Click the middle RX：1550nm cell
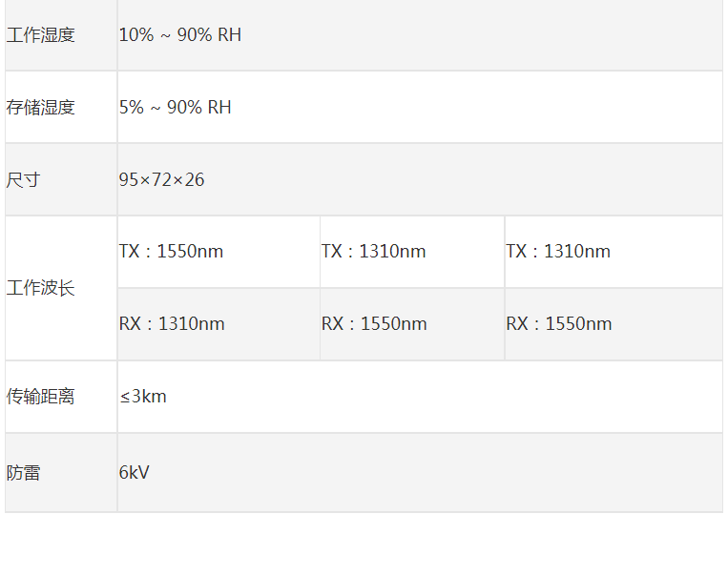This screenshot has width=728, height=575. coord(374,324)
